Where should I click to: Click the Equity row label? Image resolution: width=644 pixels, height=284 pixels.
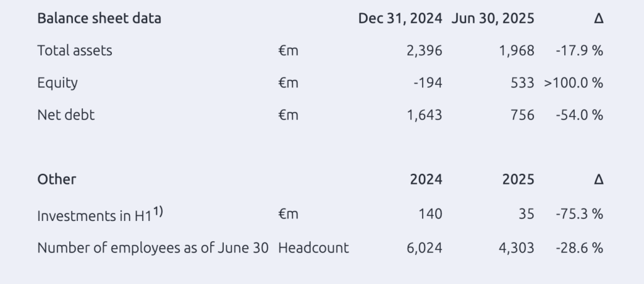coord(57,83)
